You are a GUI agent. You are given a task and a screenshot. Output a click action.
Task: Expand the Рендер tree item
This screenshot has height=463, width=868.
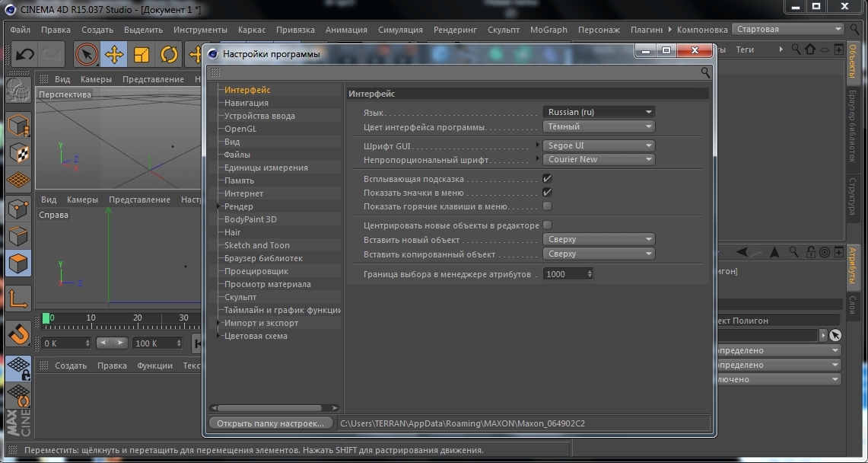pyautogui.click(x=218, y=206)
